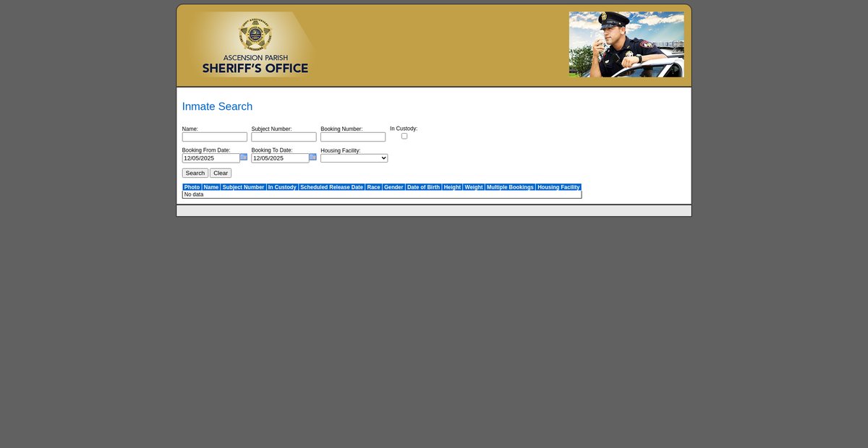Screen dimensions: 868x448
Task: Sort by the Name column header
Action: 211,187
